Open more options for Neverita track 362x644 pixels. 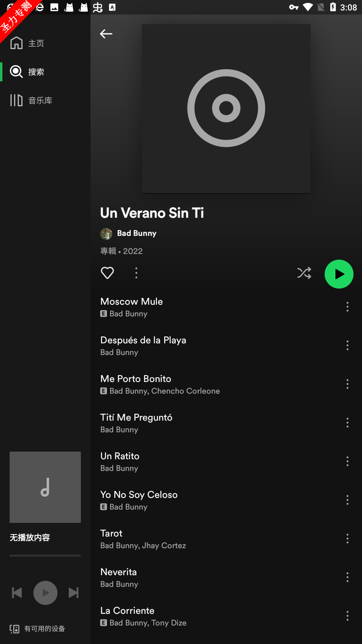pos(348,577)
